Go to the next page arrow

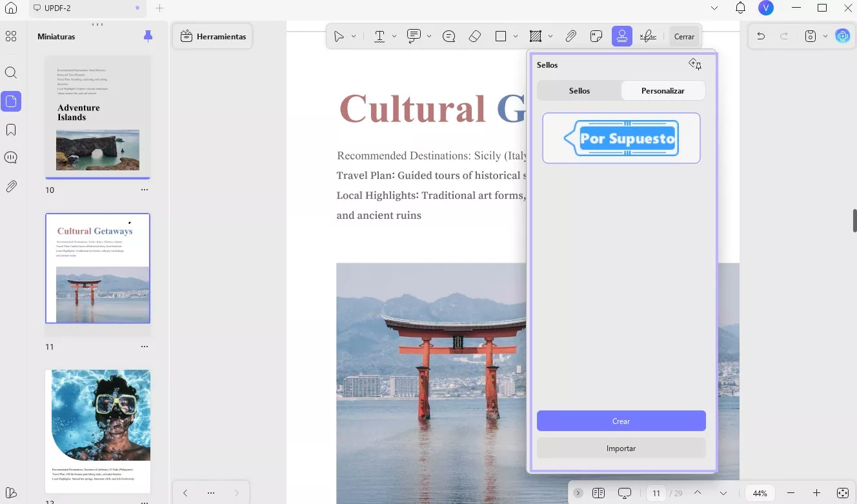coord(723,493)
